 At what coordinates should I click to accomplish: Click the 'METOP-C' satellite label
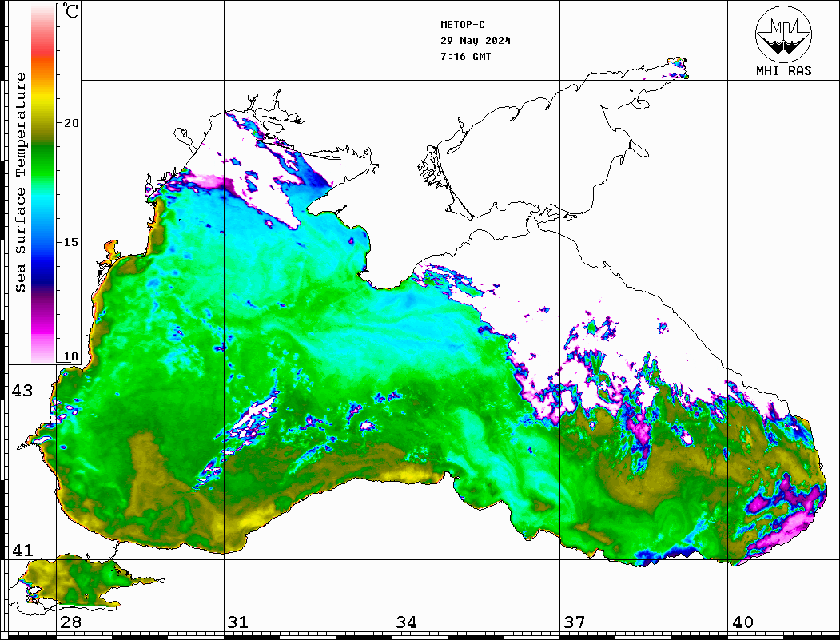(462, 25)
